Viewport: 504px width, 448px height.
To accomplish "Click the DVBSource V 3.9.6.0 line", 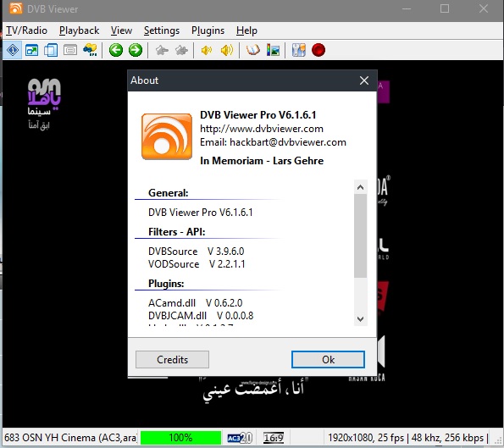I will (197, 251).
